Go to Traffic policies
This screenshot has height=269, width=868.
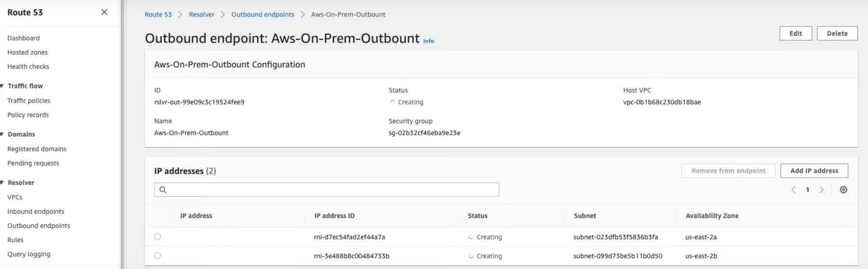click(x=29, y=101)
